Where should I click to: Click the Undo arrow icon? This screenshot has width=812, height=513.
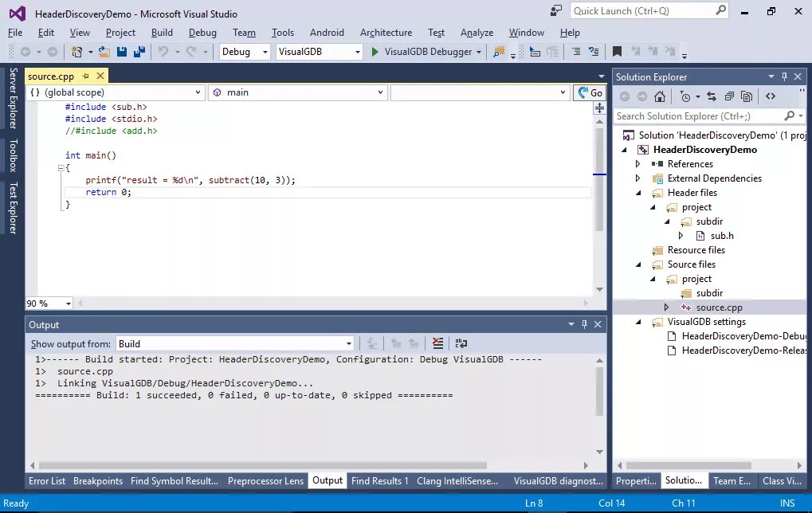[x=163, y=52]
